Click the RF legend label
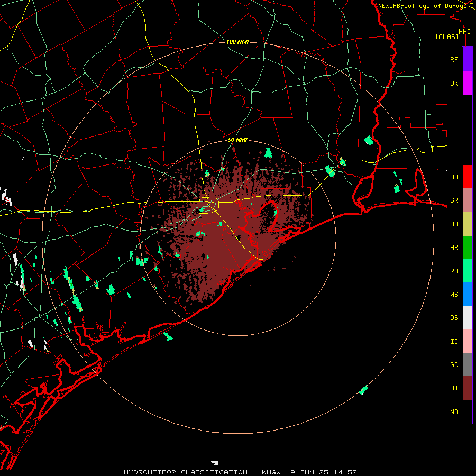The width and height of the screenshot is (476, 476). tap(454, 59)
